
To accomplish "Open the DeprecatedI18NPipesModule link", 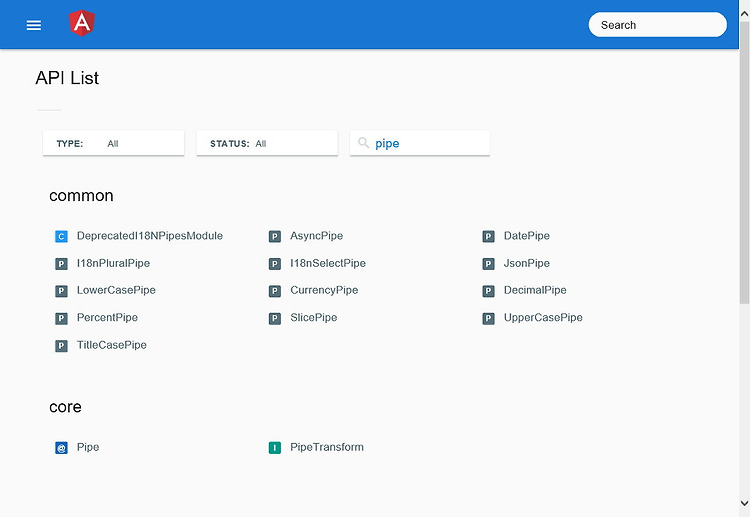I will (150, 236).
